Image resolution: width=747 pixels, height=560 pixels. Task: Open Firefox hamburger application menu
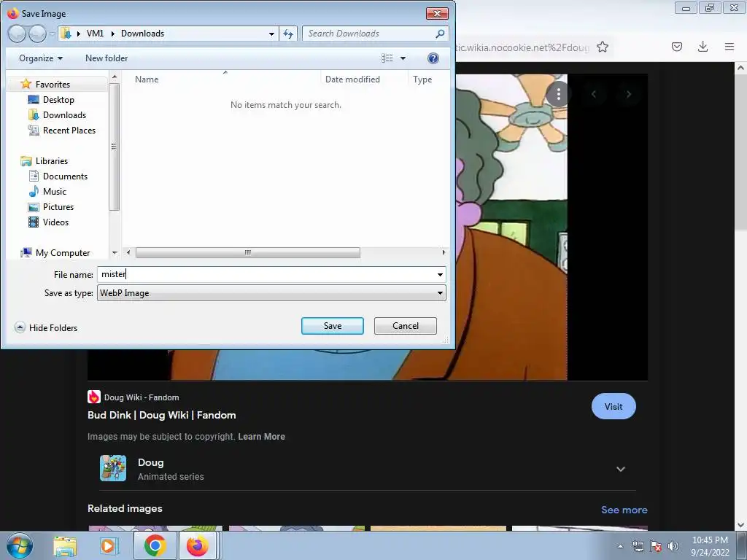729,47
